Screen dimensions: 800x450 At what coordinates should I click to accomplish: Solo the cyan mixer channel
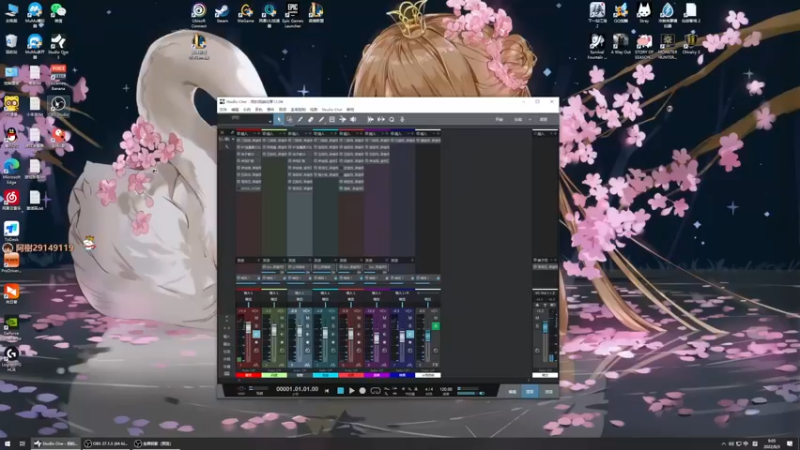(x=333, y=326)
